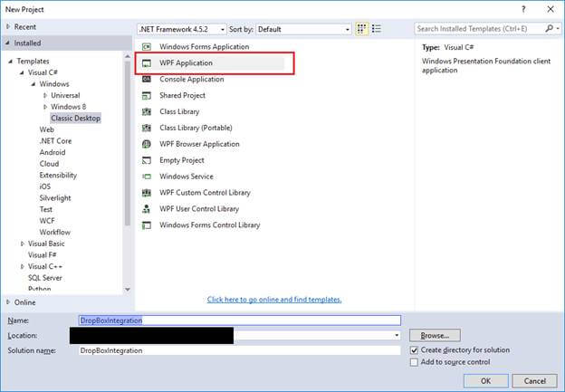565x392 pixels.
Task: Click the Class Library (Portable) icon
Action: tap(147, 128)
